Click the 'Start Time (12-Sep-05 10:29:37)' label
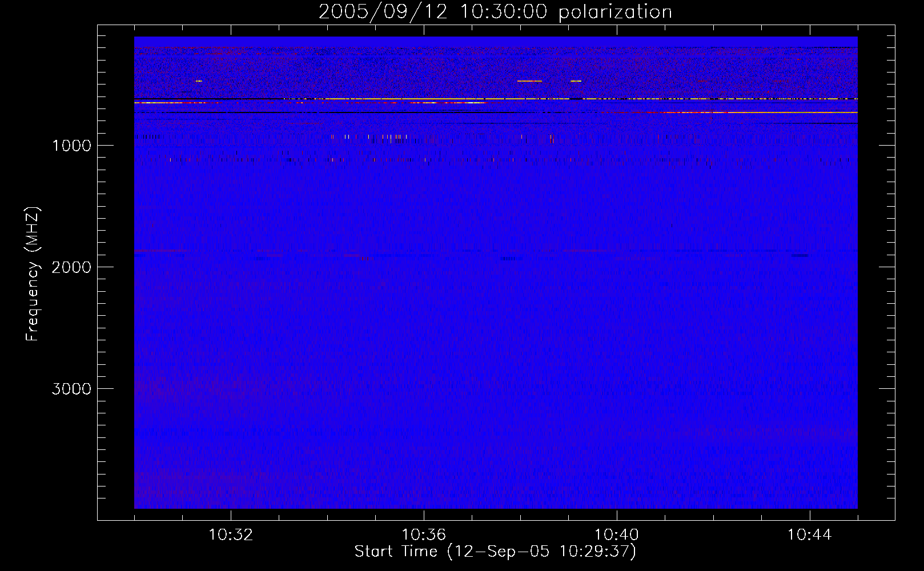 coord(495,552)
